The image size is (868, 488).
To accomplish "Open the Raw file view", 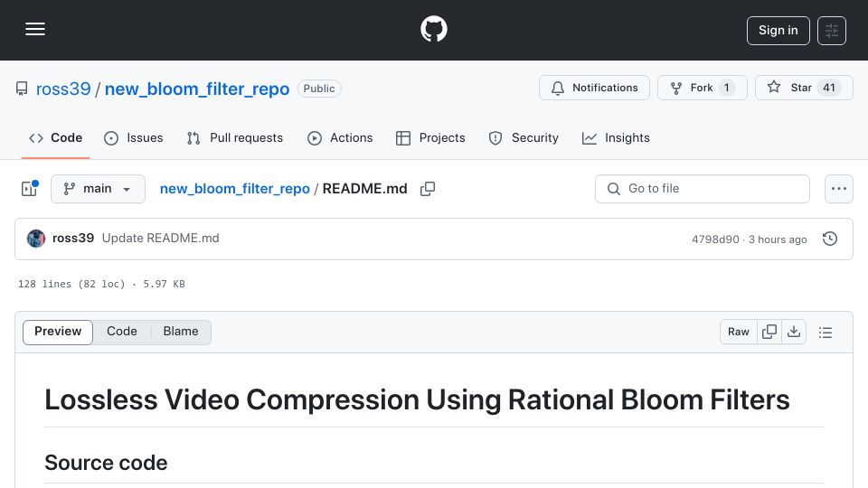I will (x=739, y=332).
